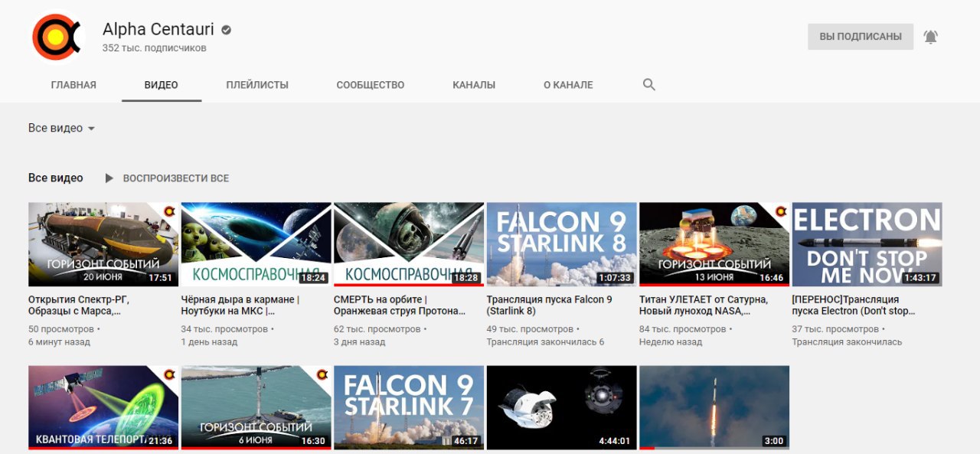
Task: Go to the СООБЩЕСТВО tab
Action: pyautogui.click(x=371, y=85)
